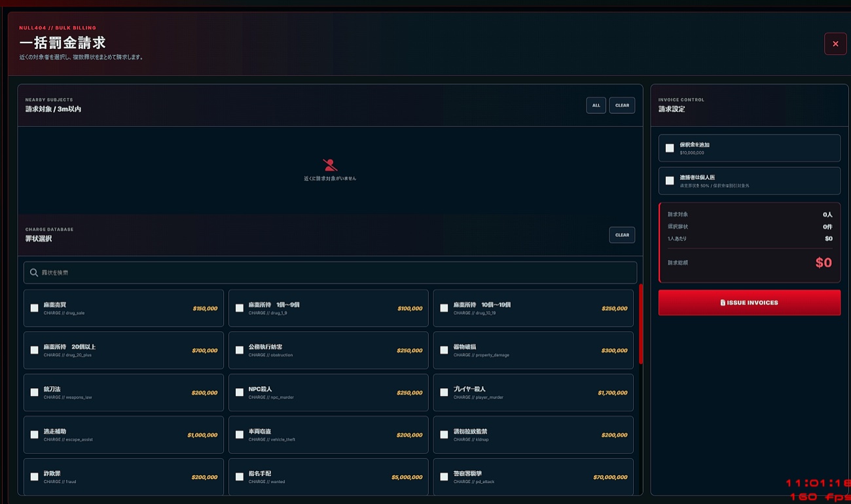Click the charge list scrollbar

click(x=641, y=324)
